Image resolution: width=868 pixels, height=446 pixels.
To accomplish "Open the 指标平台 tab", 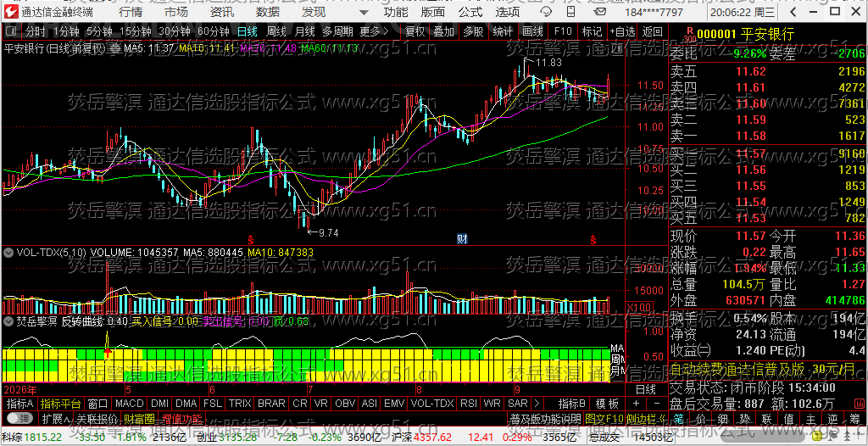I will tap(61, 404).
